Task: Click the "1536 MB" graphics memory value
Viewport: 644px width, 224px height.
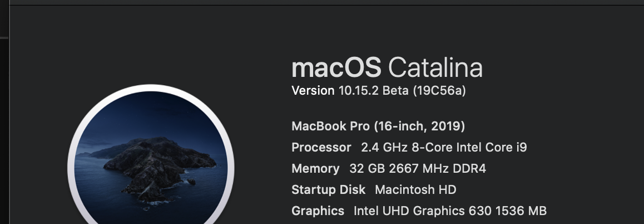Action: tap(521, 211)
